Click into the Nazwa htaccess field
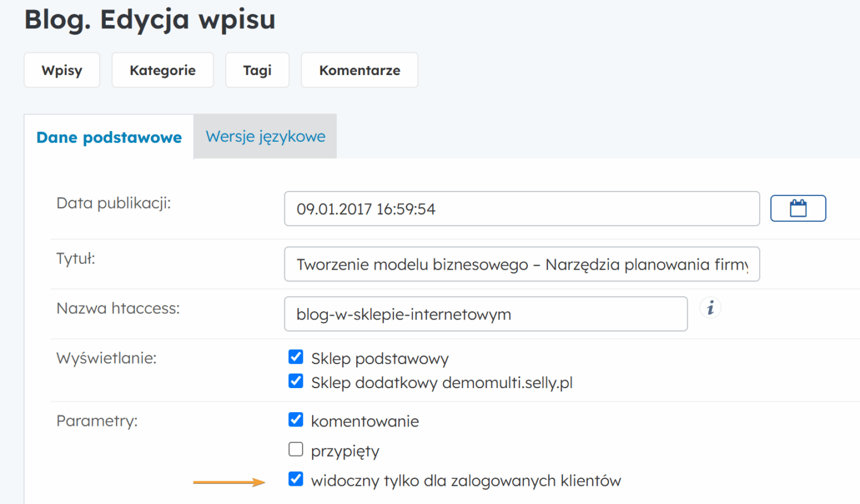The height and width of the screenshot is (504, 860). click(485, 314)
